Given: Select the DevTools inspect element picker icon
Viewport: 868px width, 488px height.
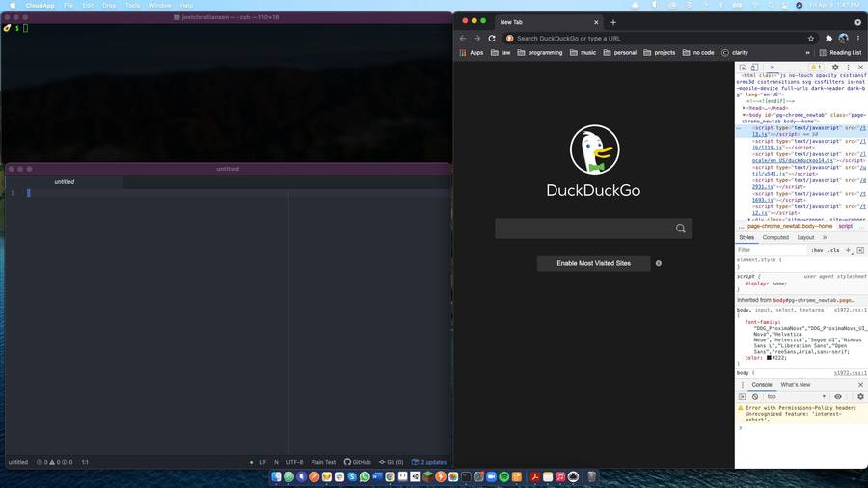Looking at the screenshot, I should [743, 68].
